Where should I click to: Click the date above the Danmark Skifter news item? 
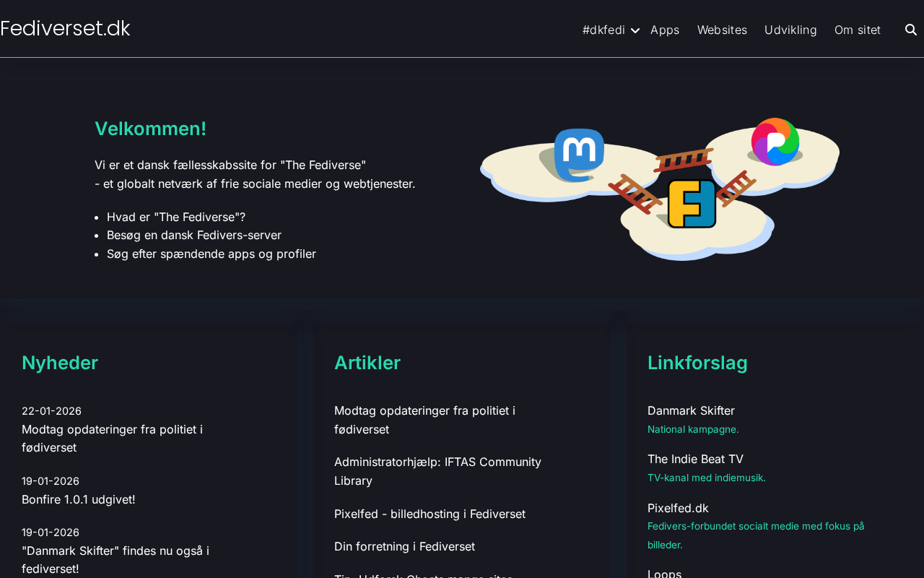click(x=51, y=532)
